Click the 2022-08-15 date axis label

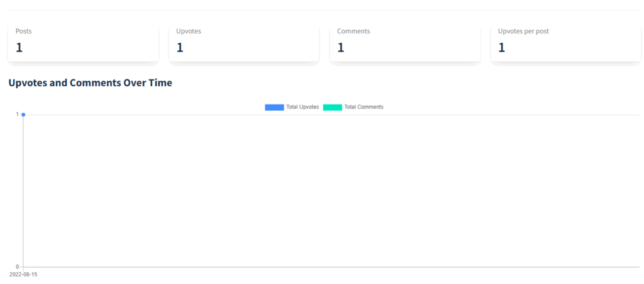23,274
